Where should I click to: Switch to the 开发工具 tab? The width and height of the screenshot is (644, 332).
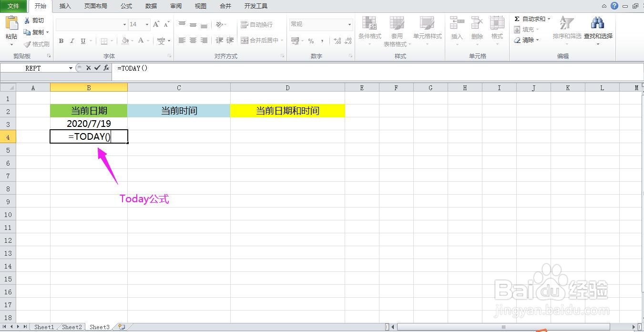click(x=256, y=6)
